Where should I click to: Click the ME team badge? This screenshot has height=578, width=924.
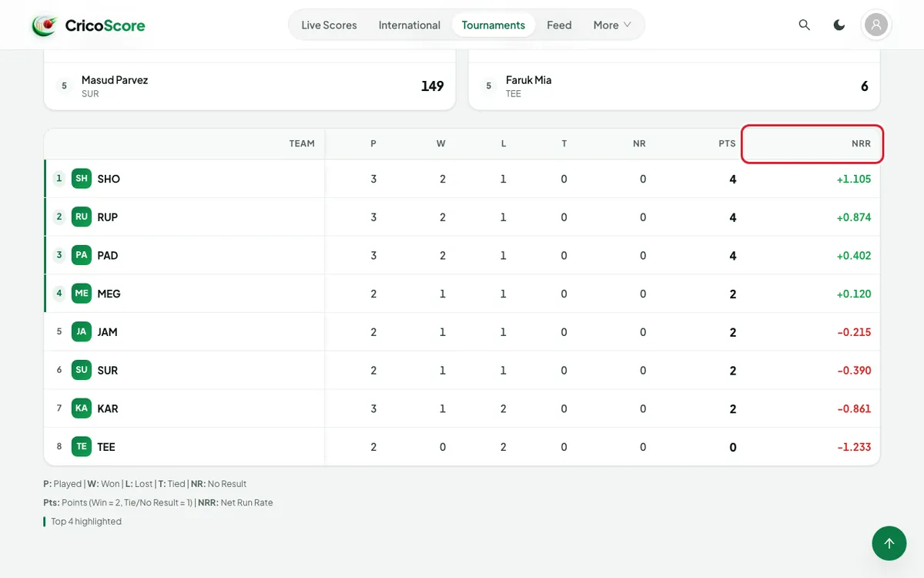[82, 294]
